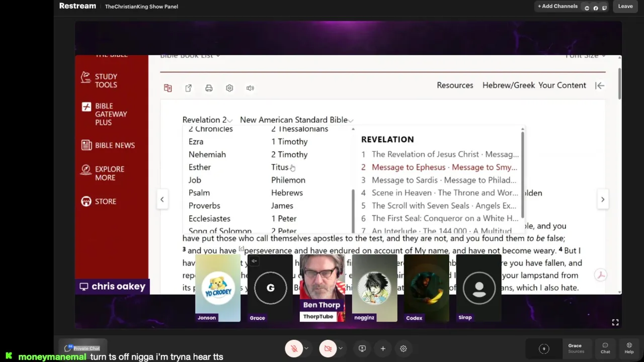Click the Leave button

(x=625, y=6)
